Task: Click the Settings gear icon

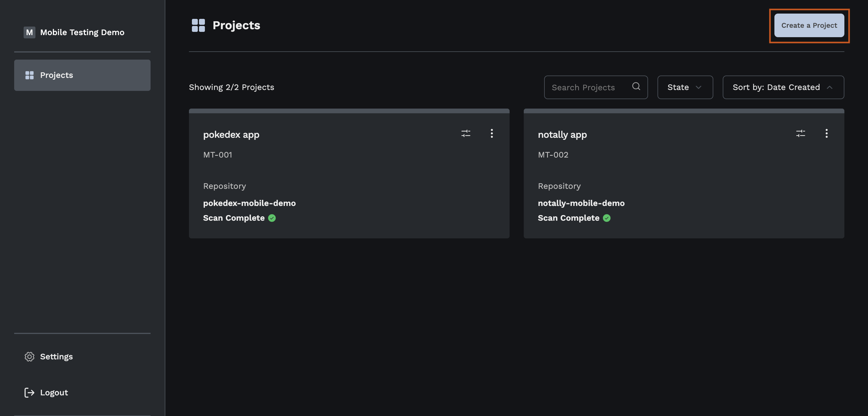Action: 29,356
